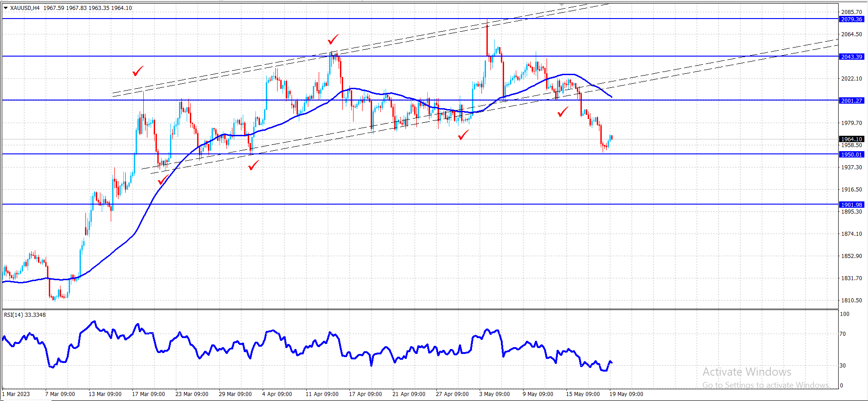Click the 1831.70 price scale label
This screenshot has height=401, width=868.
[851, 278]
